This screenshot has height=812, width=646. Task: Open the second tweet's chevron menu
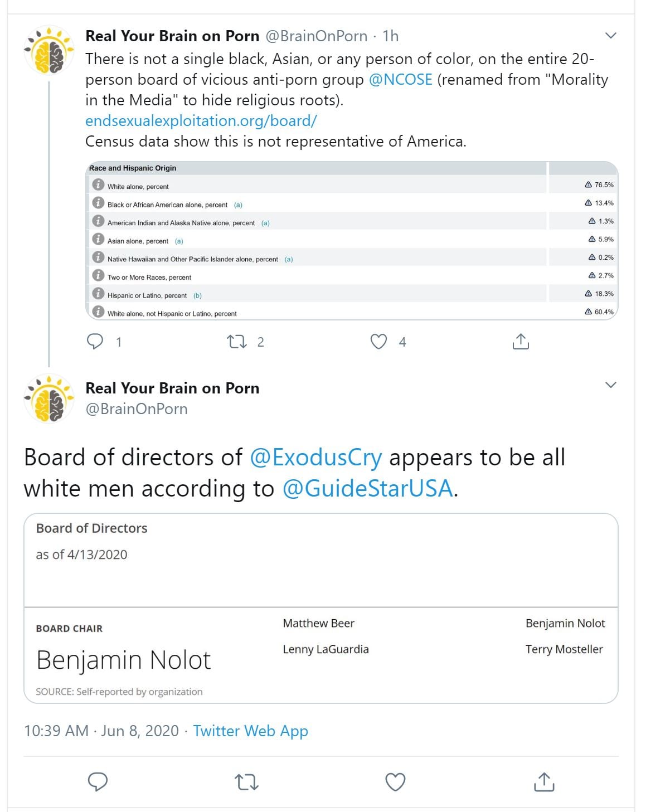click(611, 385)
